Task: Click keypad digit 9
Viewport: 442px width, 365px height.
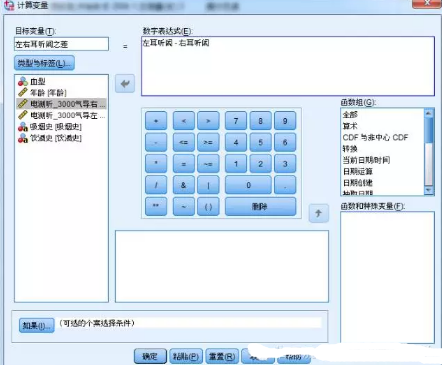Action: point(285,121)
